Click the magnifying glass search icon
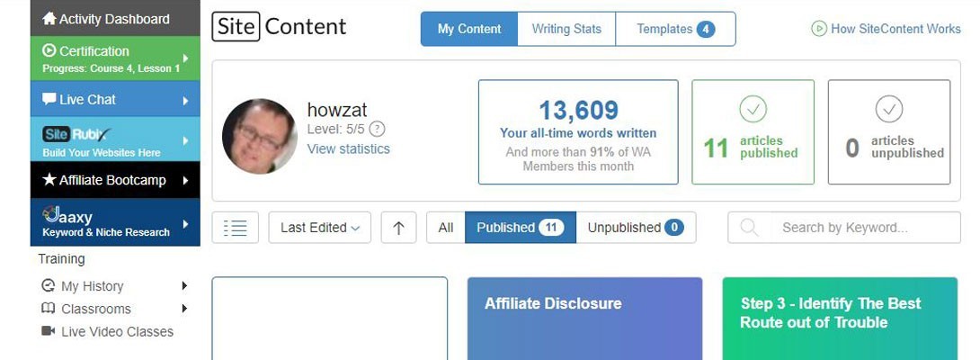The width and height of the screenshot is (980, 360). (749, 228)
